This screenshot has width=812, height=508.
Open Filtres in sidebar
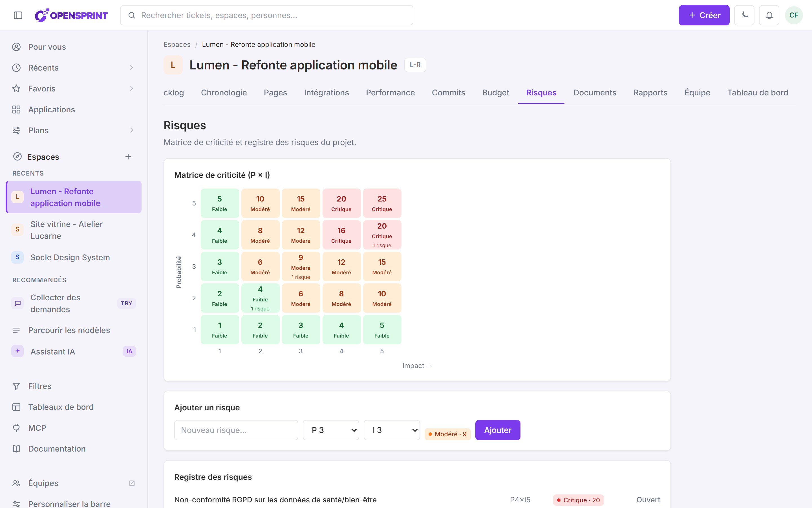[74, 386]
